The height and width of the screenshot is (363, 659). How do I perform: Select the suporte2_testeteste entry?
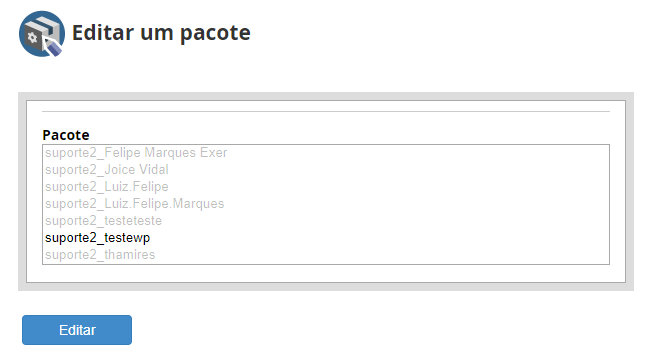pos(103,221)
